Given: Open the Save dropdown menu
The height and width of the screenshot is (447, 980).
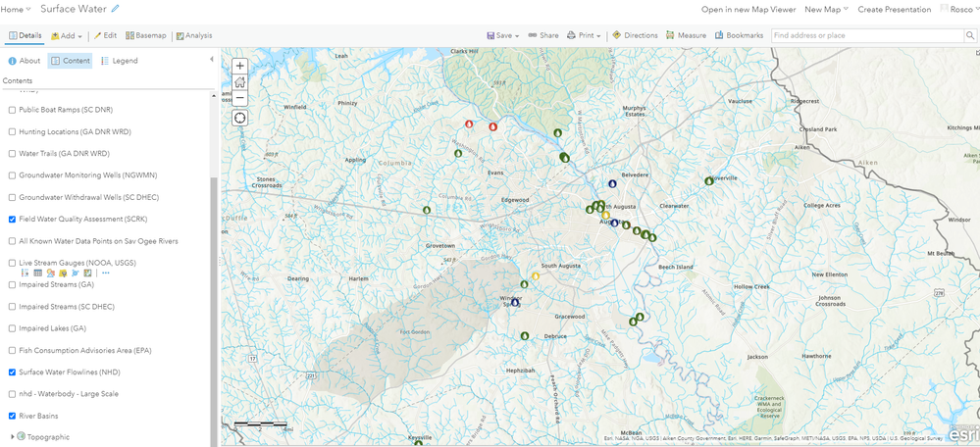Looking at the screenshot, I should (x=502, y=35).
